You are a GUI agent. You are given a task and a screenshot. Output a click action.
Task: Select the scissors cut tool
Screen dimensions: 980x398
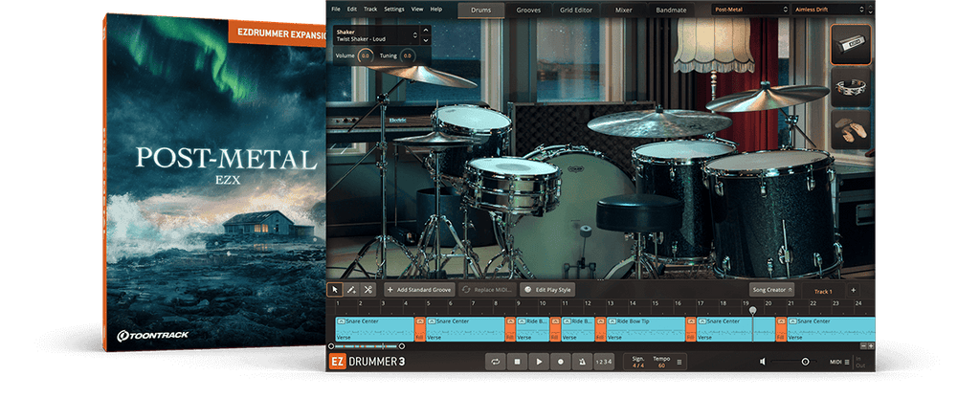click(x=368, y=290)
